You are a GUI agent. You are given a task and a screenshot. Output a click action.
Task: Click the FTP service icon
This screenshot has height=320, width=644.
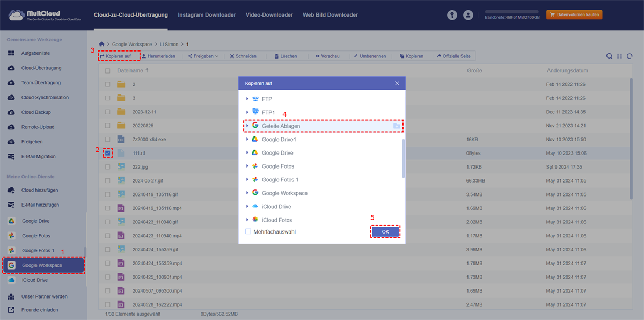255,99
